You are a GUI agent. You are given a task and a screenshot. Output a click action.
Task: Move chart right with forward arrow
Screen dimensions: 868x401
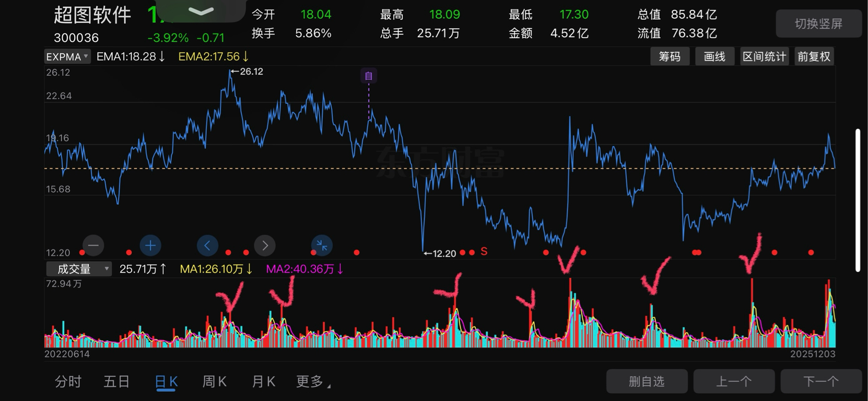point(265,245)
